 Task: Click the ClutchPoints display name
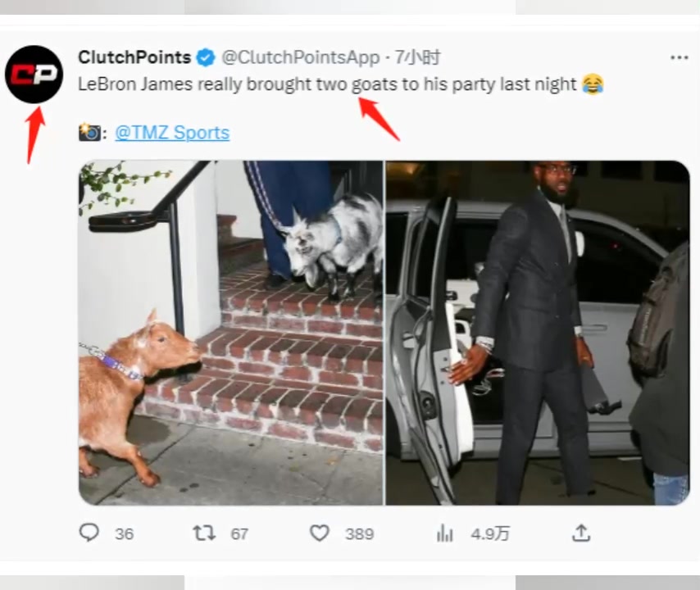point(134,57)
